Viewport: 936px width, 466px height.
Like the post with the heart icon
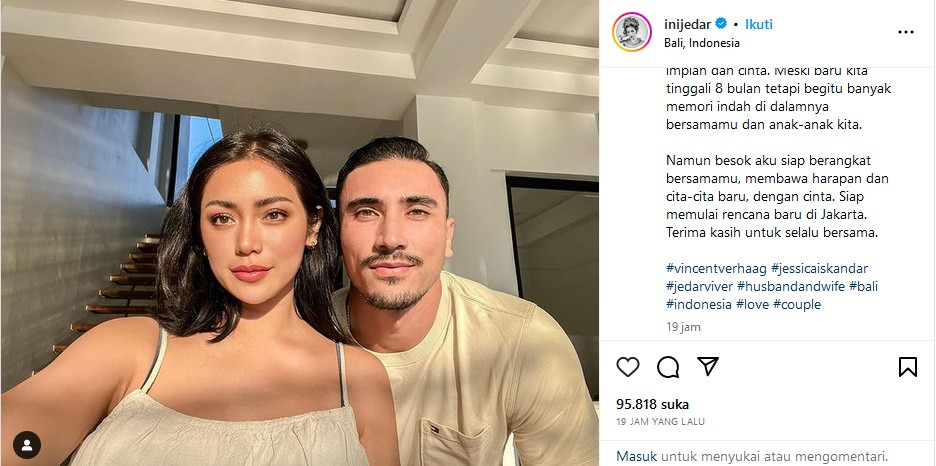pyautogui.click(x=627, y=366)
